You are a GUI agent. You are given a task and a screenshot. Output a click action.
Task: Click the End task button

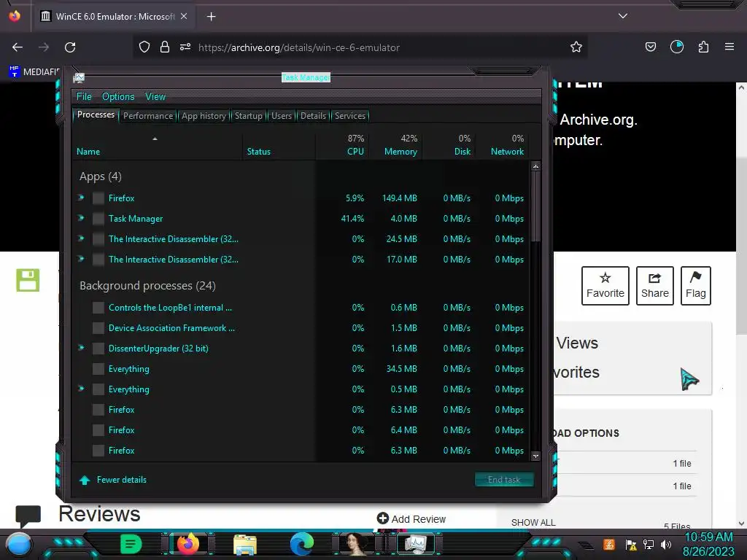[504, 480]
